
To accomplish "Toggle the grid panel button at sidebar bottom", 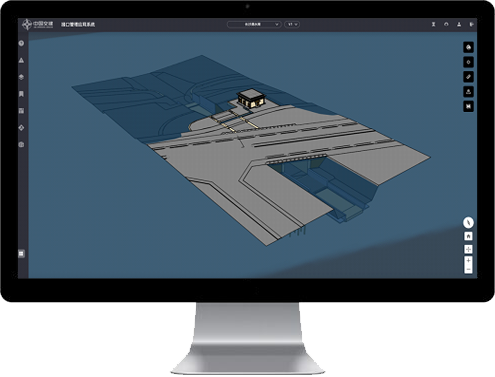I will (21, 254).
